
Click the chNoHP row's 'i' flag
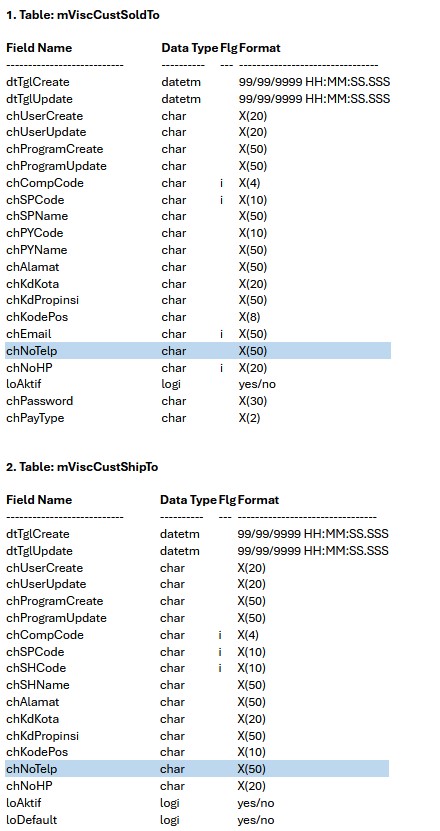click(221, 368)
